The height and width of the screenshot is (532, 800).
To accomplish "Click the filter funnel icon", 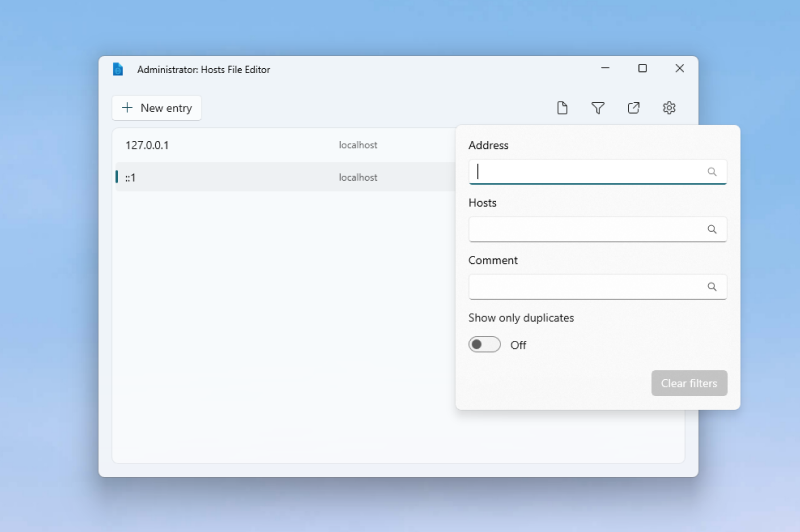I will 598,108.
